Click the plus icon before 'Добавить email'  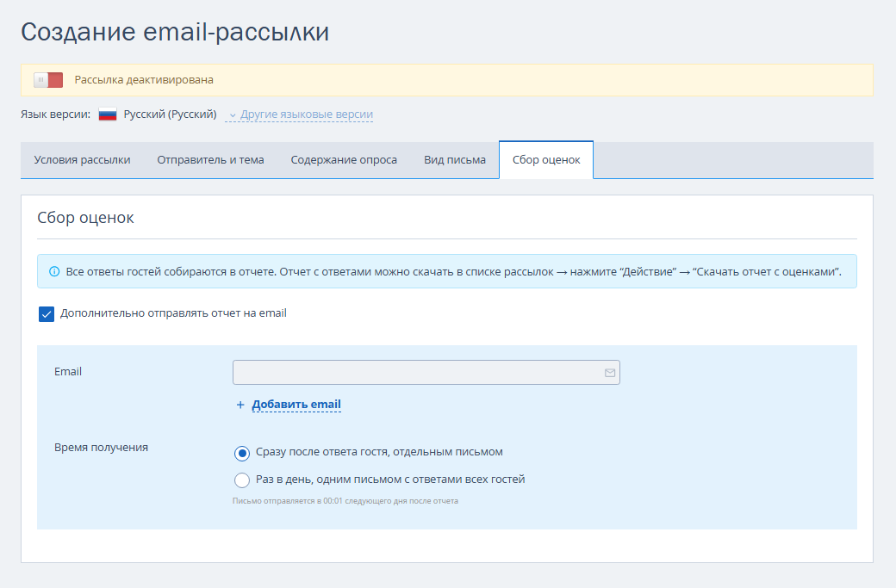pos(240,405)
